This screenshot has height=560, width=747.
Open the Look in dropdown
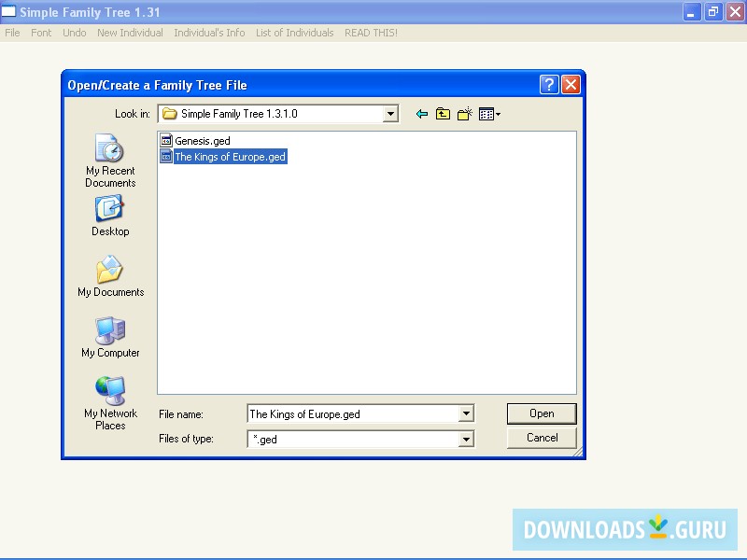391,113
